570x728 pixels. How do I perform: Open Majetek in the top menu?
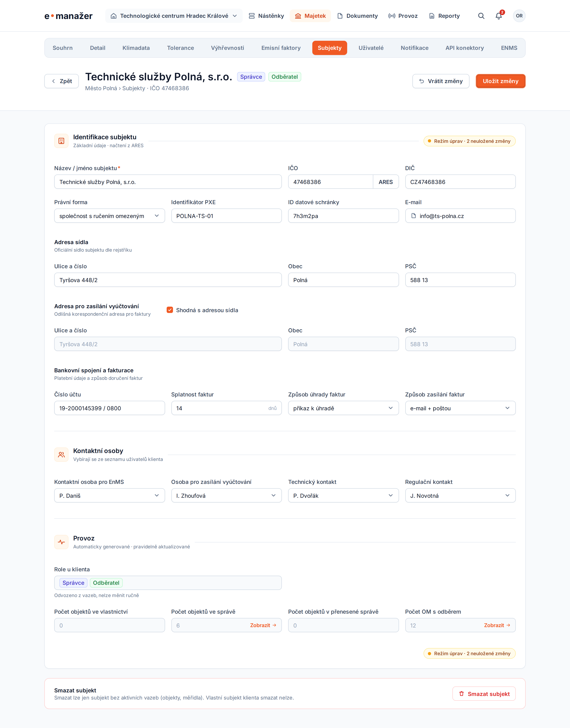(310, 16)
